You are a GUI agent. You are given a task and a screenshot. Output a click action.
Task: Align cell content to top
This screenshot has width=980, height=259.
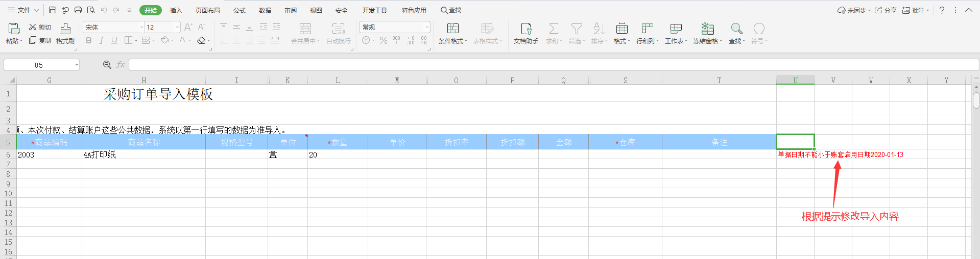[224, 27]
